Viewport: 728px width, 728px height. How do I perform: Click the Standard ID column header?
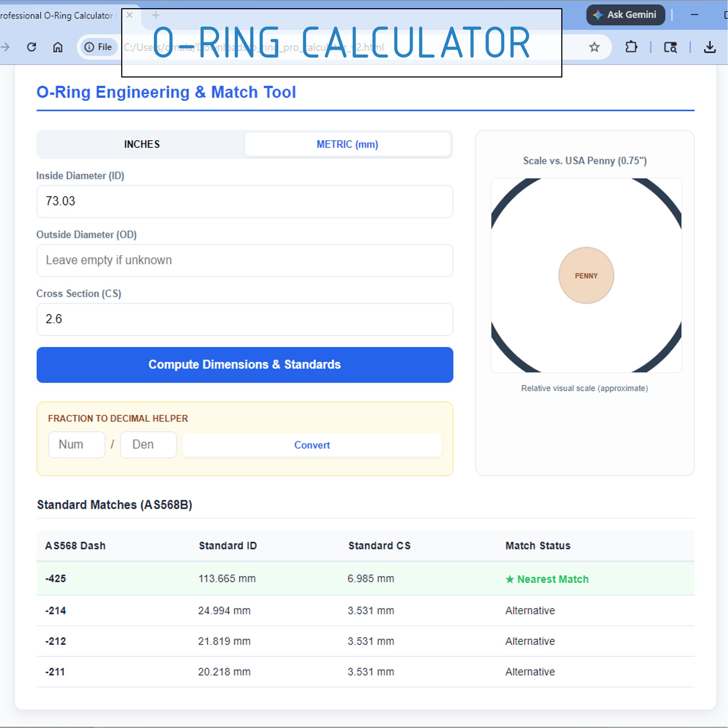pos(227,546)
